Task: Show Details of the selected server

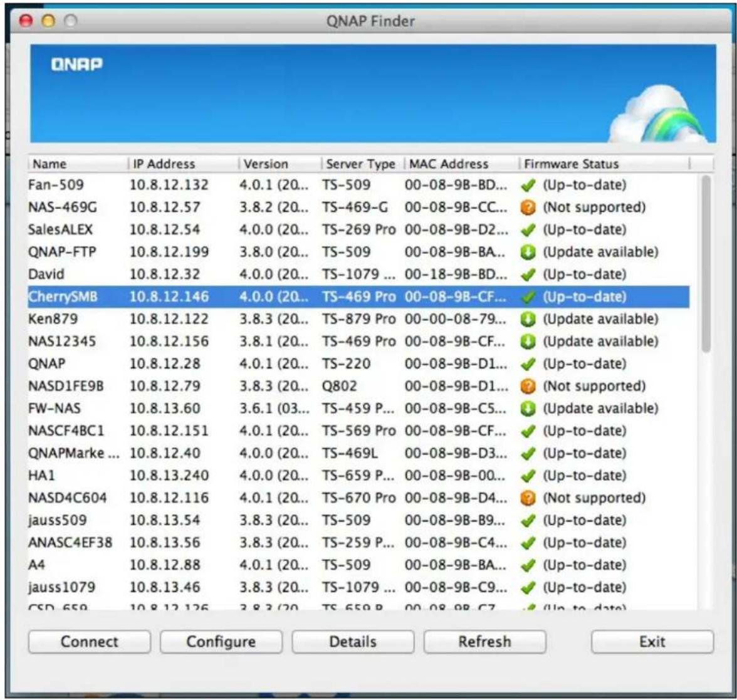Action: pyautogui.click(x=353, y=642)
